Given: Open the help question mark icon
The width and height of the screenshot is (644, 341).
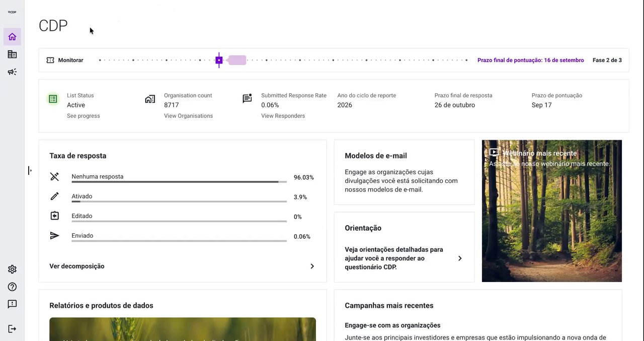Looking at the screenshot, I should pyautogui.click(x=12, y=287).
